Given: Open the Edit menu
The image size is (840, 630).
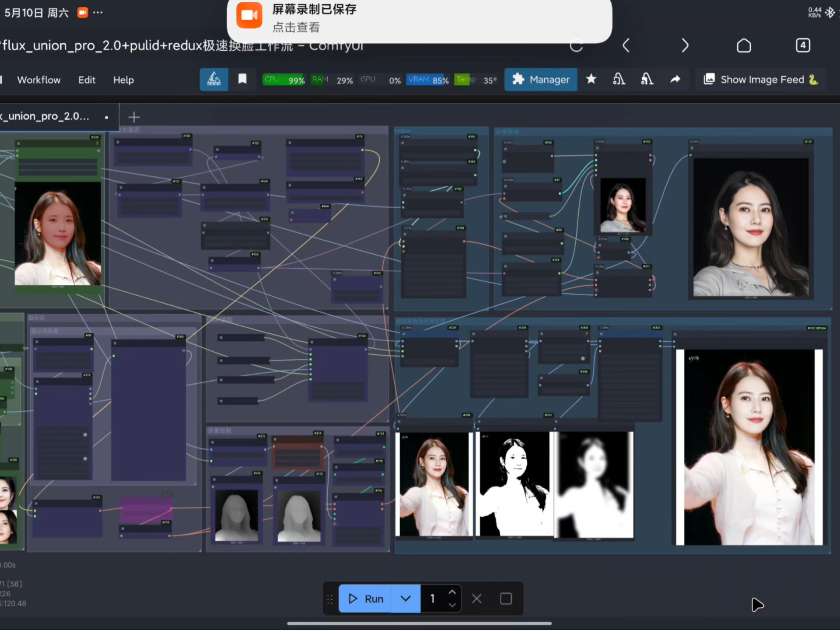Looking at the screenshot, I should coord(87,80).
